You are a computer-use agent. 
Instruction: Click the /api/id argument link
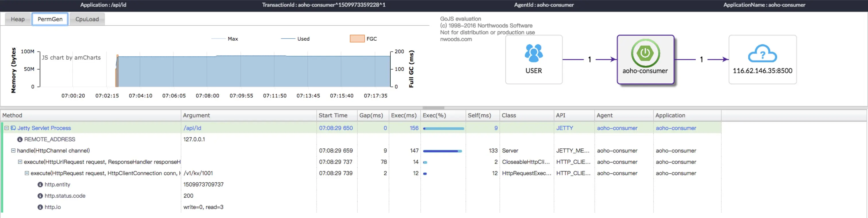(192, 128)
